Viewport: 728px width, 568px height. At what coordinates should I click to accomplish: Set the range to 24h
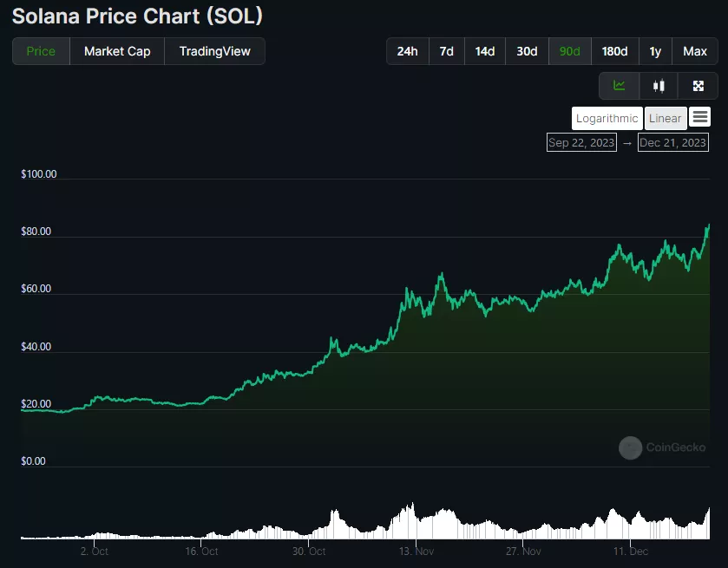407,51
